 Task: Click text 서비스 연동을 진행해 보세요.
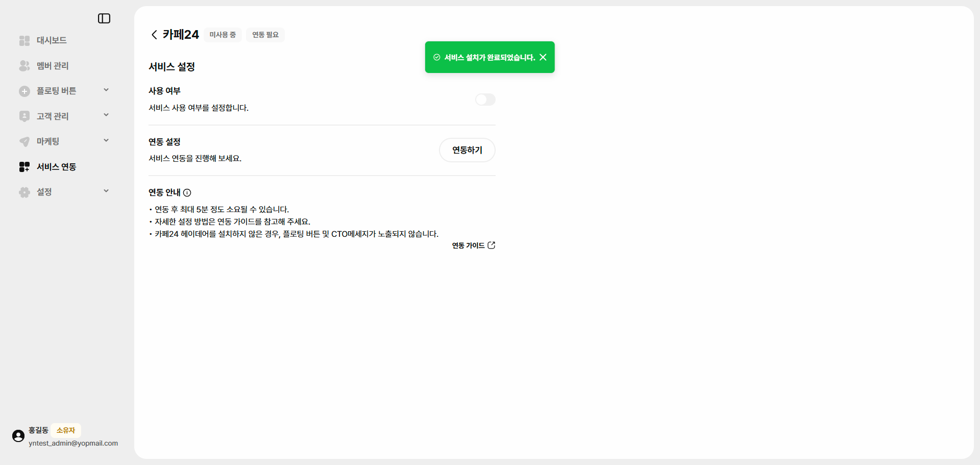195,158
